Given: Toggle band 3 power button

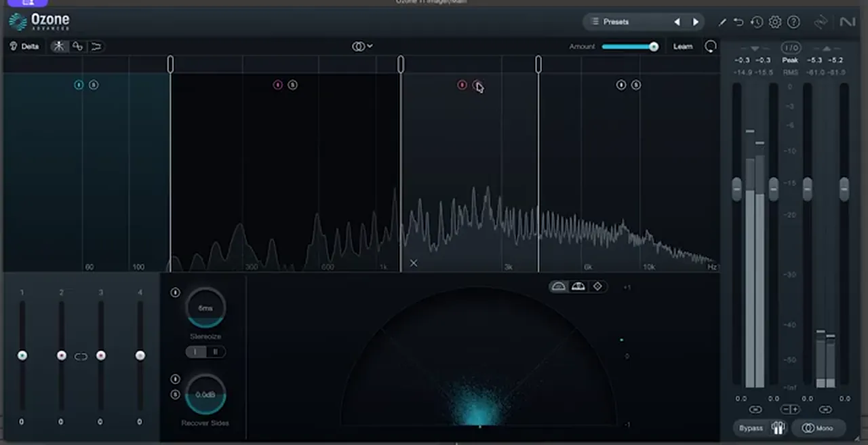Looking at the screenshot, I should (x=462, y=85).
